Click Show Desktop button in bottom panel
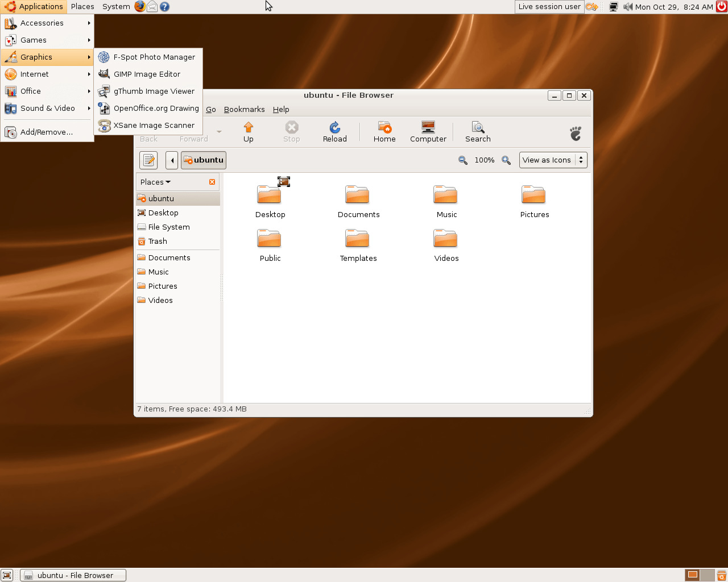 pos(7,575)
